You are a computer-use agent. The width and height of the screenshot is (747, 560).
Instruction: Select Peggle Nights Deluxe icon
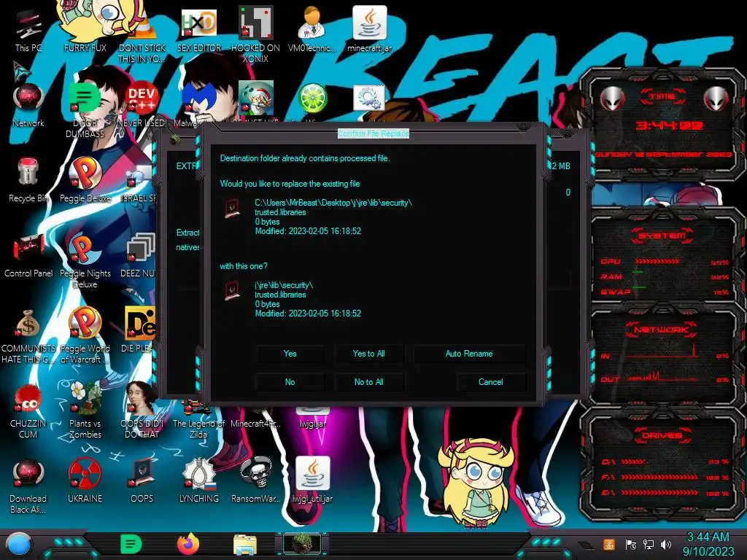[85, 261]
